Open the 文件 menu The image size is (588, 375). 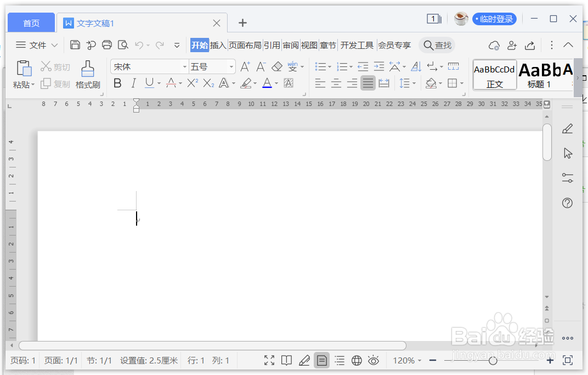point(36,45)
